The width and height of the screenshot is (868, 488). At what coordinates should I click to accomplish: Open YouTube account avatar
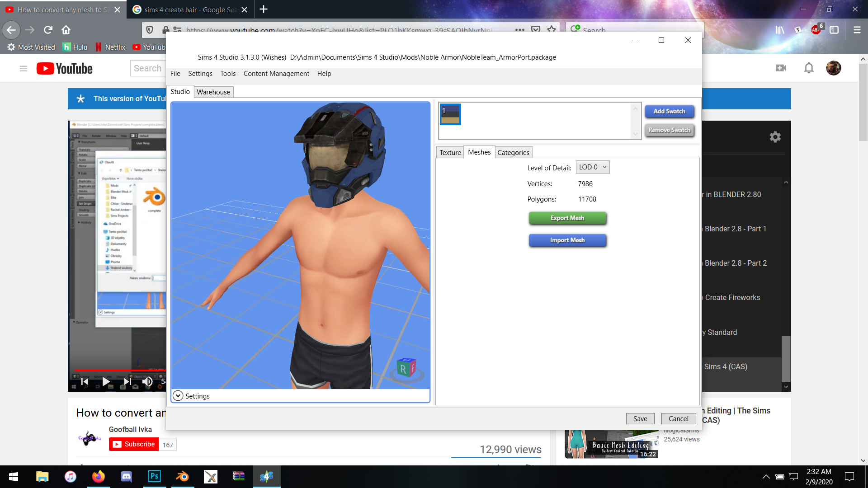coord(834,68)
